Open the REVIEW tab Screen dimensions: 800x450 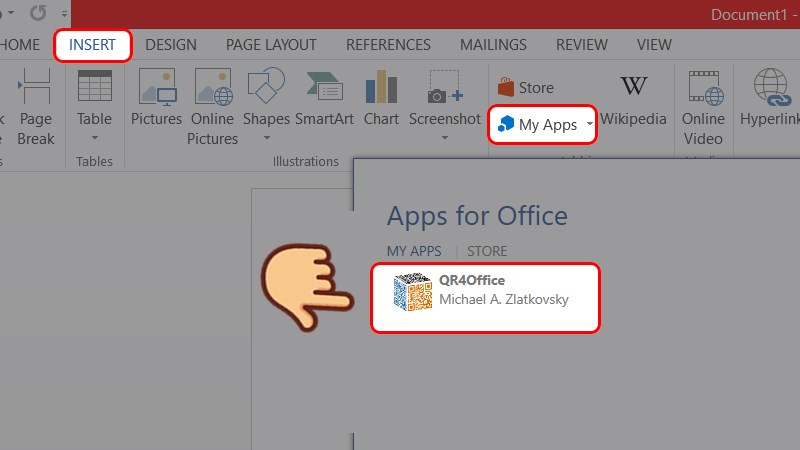pyautogui.click(x=582, y=45)
